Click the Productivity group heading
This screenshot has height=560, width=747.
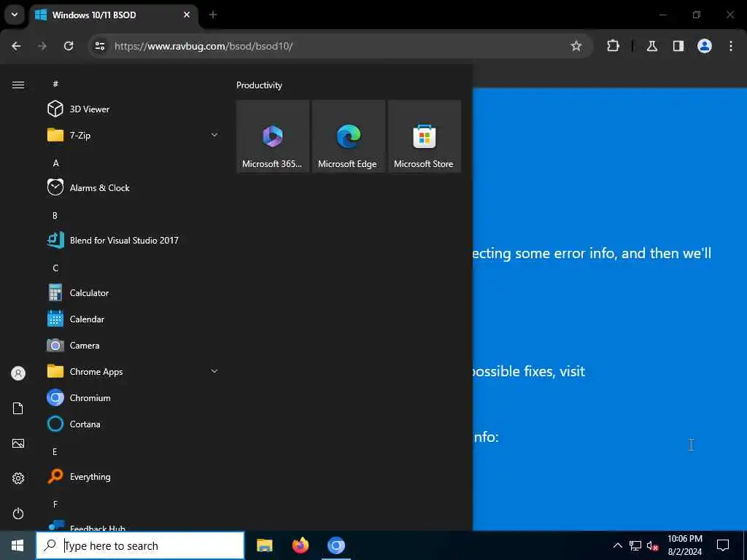click(259, 85)
